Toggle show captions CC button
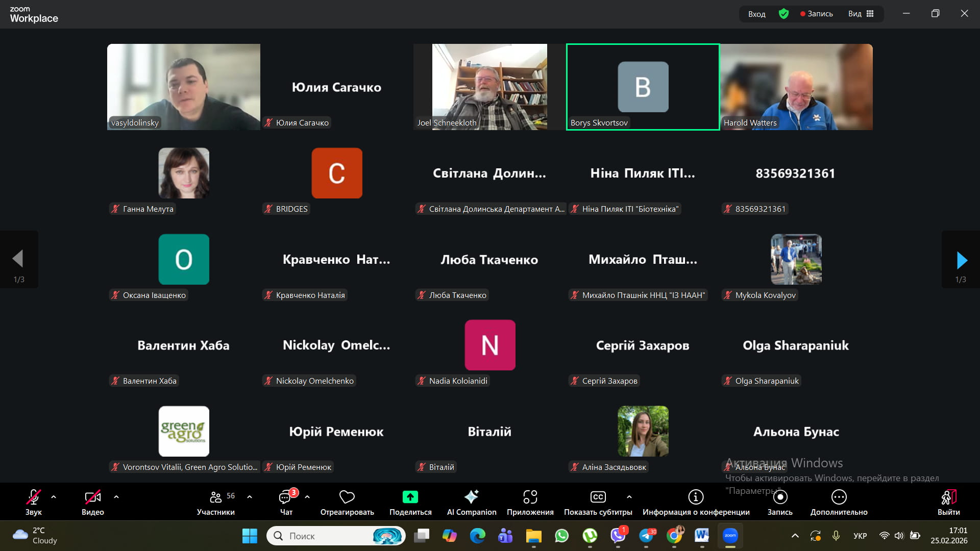 (x=598, y=497)
